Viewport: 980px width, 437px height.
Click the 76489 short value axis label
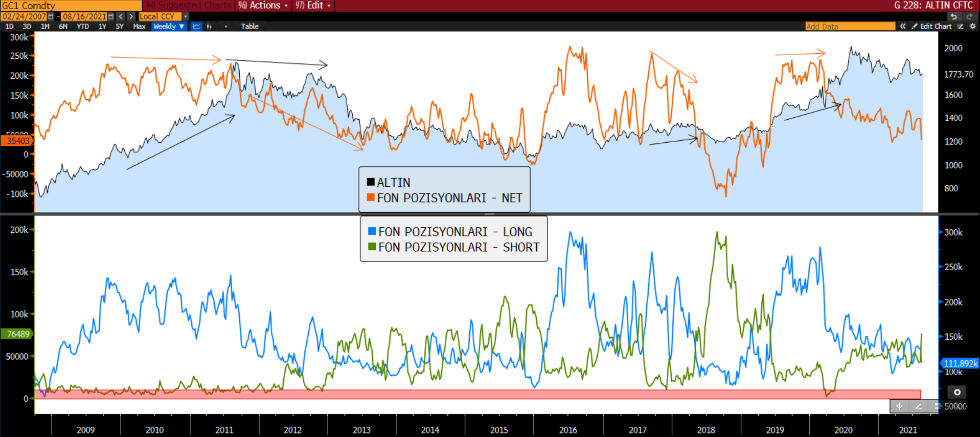point(17,334)
